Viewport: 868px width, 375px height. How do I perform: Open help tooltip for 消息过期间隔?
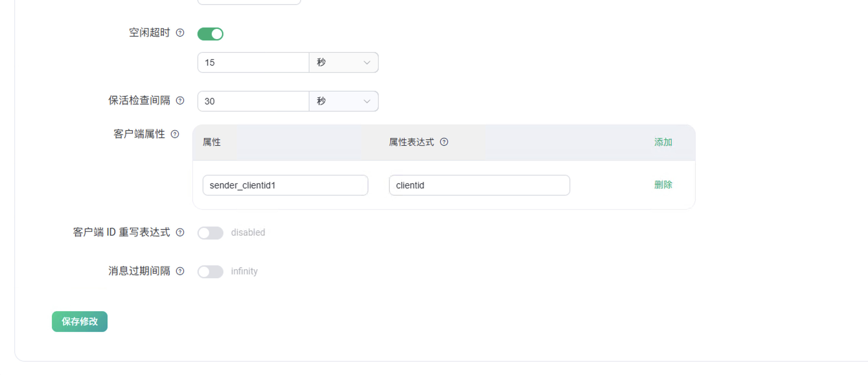180,271
